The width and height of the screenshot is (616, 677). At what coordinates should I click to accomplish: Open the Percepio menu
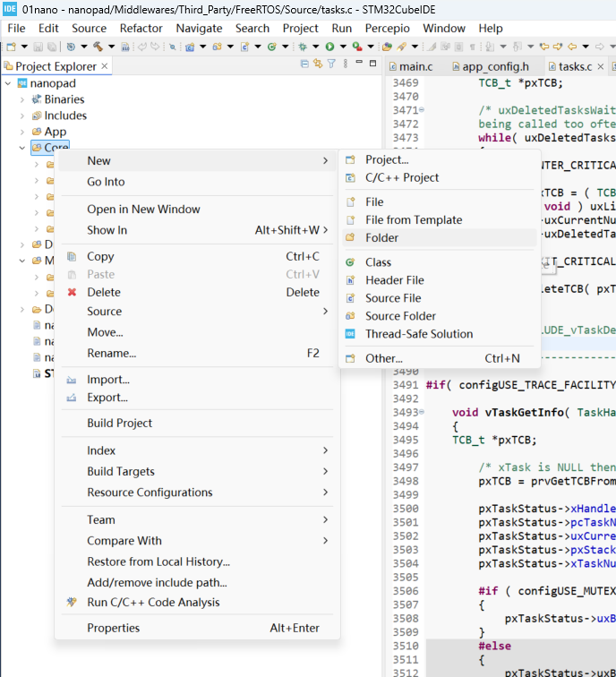387,29
